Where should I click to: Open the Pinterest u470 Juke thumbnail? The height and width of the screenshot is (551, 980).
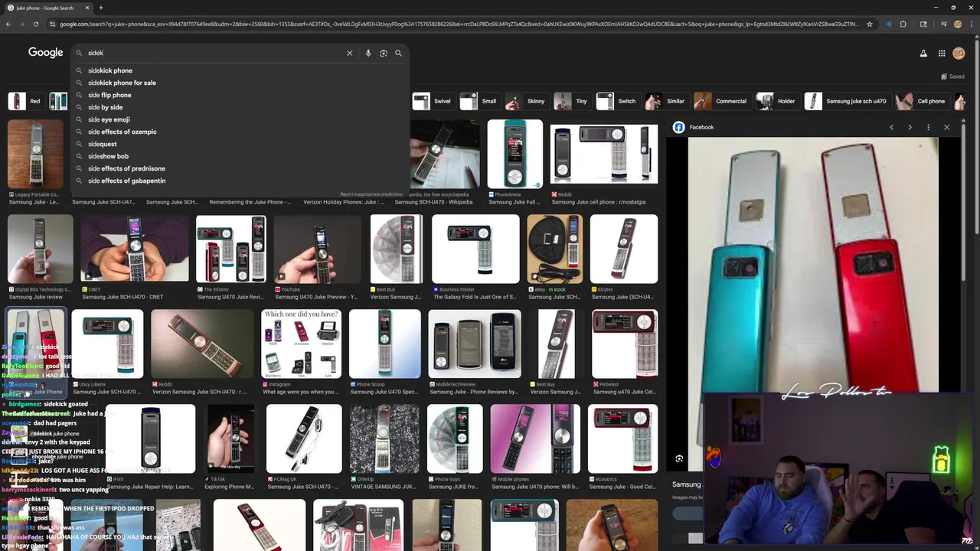tap(625, 344)
